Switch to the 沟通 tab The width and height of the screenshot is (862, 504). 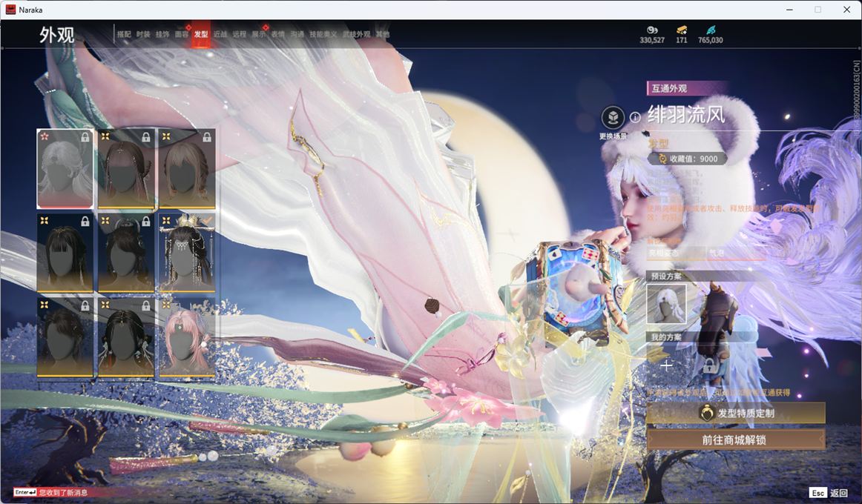[x=297, y=34]
